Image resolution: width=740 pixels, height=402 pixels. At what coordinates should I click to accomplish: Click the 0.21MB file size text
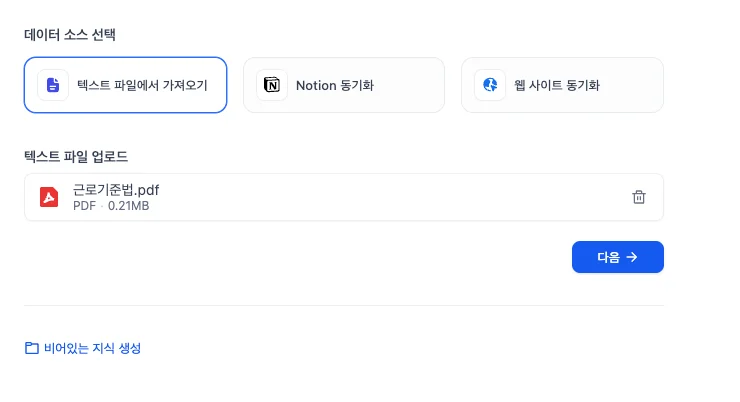point(128,206)
